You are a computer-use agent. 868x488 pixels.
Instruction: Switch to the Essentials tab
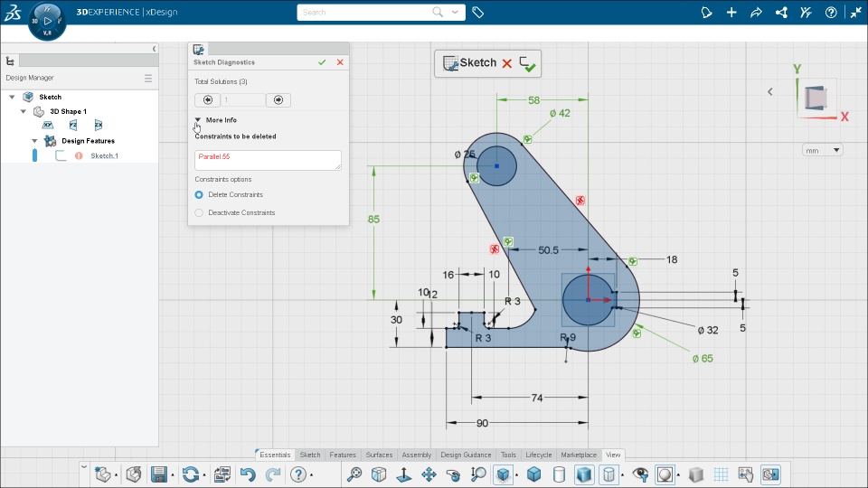pyautogui.click(x=275, y=455)
